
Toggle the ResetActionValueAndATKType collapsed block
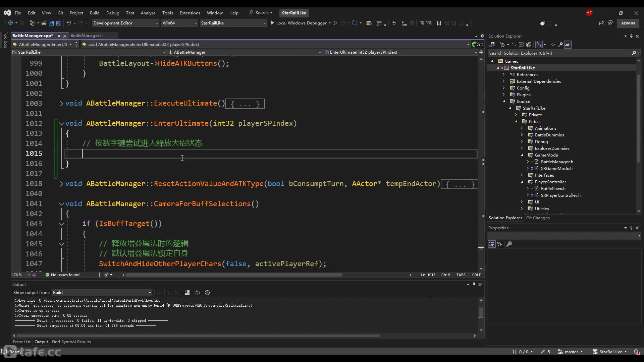tap(61, 183)
